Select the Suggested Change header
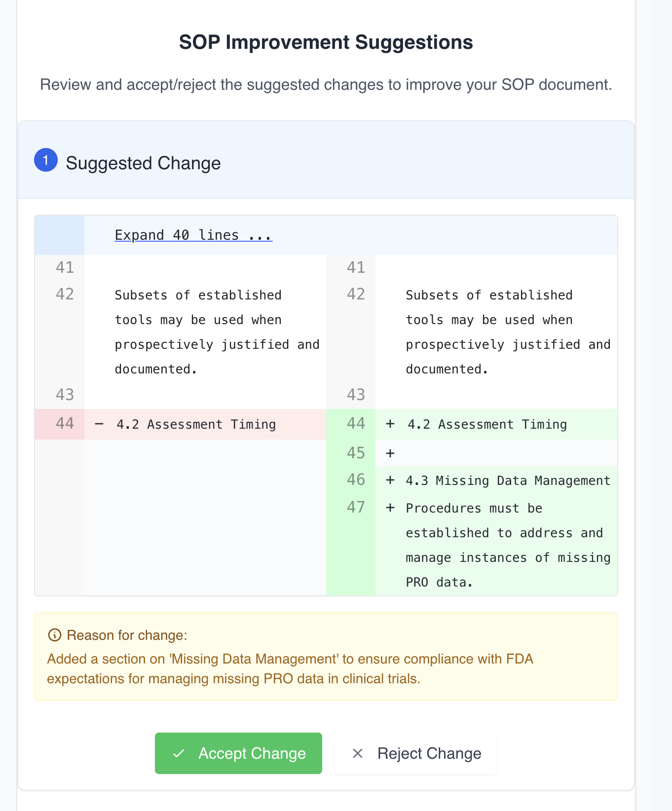This screenshot has width=672, height=811. click(x=143, y=163)
